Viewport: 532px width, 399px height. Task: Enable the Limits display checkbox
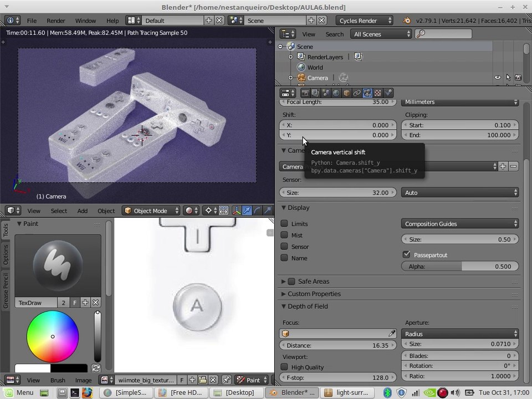tap(284, 223)
